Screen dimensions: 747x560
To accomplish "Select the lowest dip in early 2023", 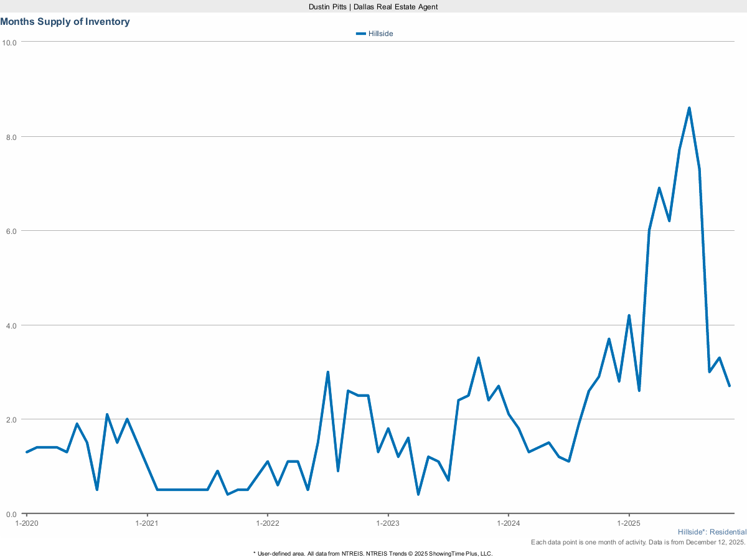I will pyautogui.click(x=418, y=493).
